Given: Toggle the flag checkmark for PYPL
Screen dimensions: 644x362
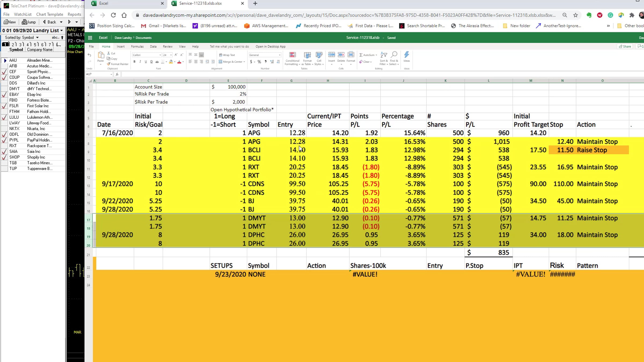Looking at the screenshot, I should pos(4,140).
